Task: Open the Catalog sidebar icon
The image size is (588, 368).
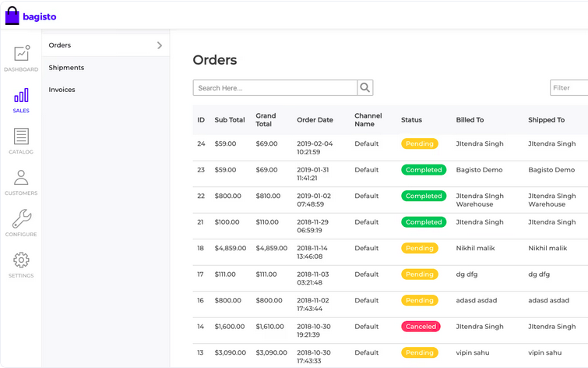Action: [21, 136]
